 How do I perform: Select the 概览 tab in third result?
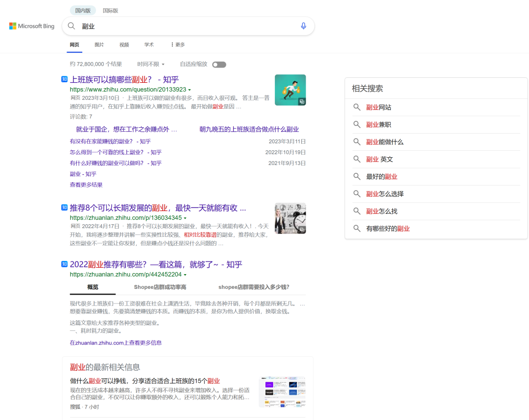[x=93, y=287]
